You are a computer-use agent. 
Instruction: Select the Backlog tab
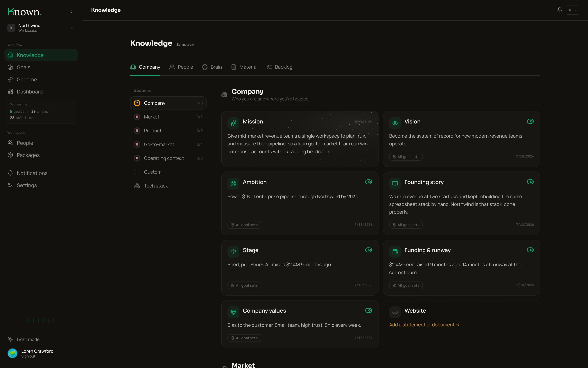coord(279,67)
